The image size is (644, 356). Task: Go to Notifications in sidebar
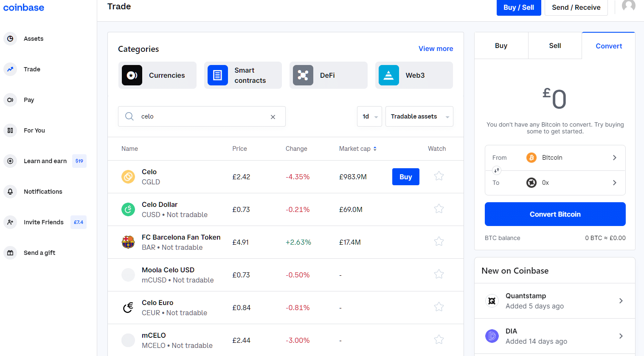pyautogui.click(x=43, y=192)
